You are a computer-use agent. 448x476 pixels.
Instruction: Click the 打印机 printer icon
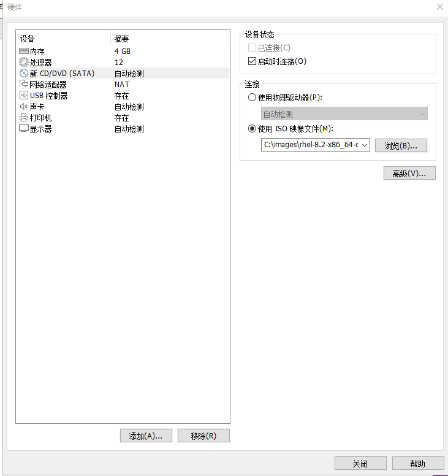[x=24, y=118]
